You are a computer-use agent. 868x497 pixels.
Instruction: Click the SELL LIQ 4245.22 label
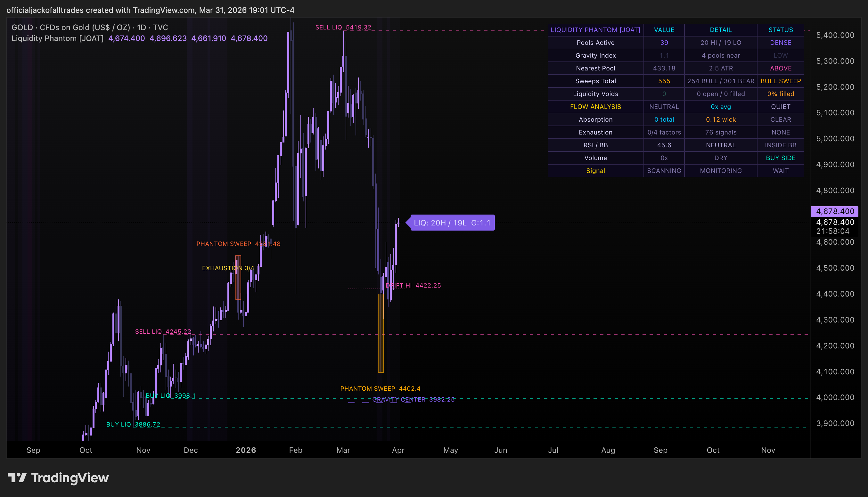click(x=163, y=331)
